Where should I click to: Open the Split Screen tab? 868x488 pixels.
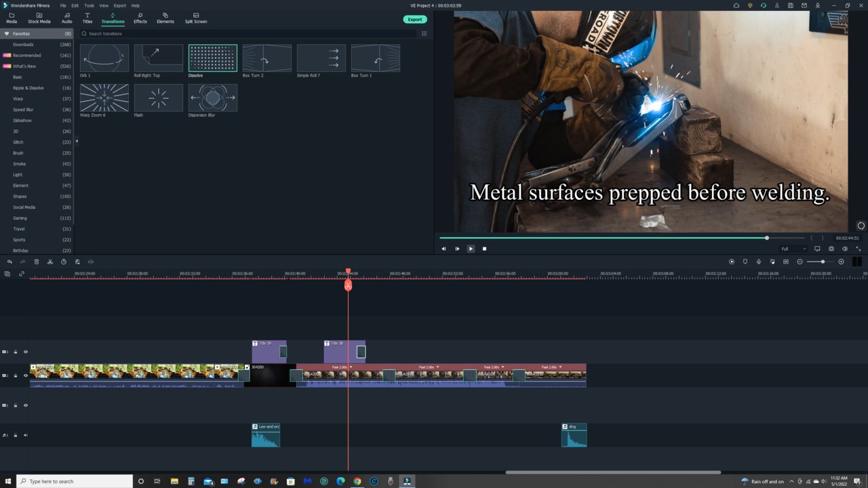[x=196, y=18]
